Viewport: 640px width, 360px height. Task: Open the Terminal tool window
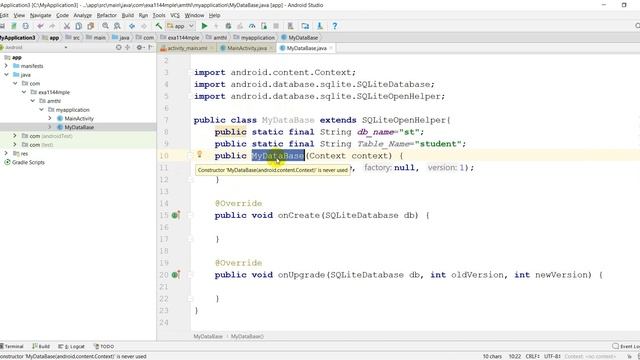click(11, 347)
